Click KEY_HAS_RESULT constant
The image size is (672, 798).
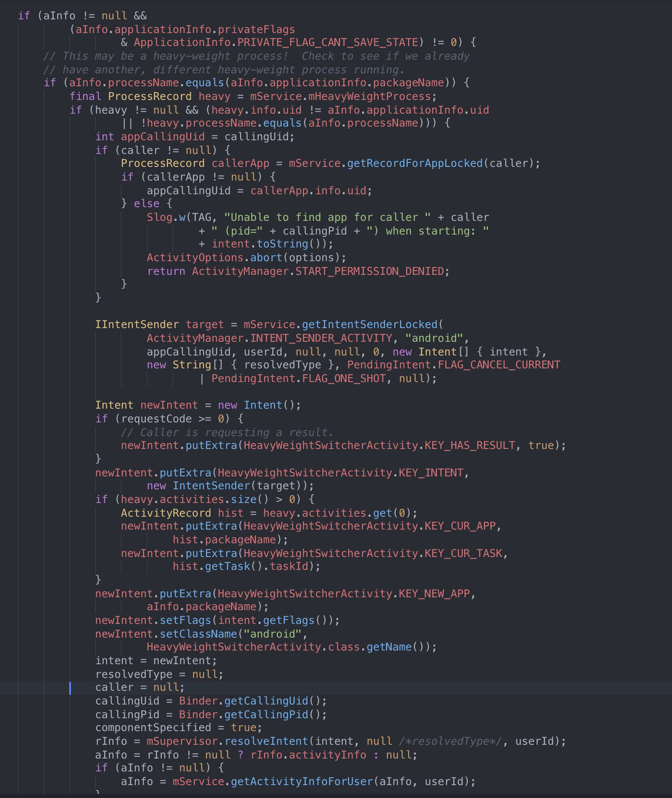click(470, 445)
